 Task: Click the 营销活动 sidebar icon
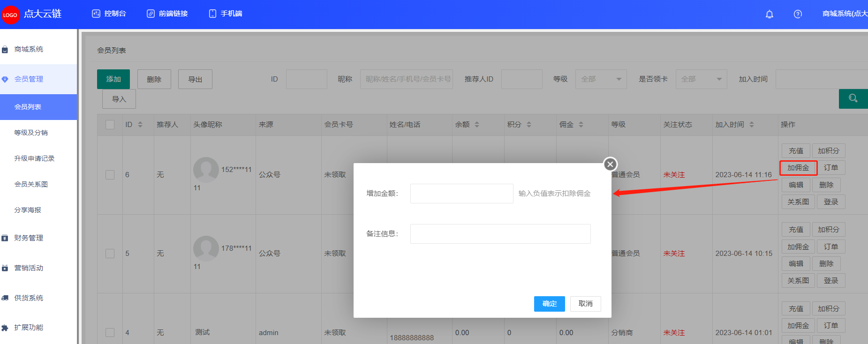click(x=5, y=268)
